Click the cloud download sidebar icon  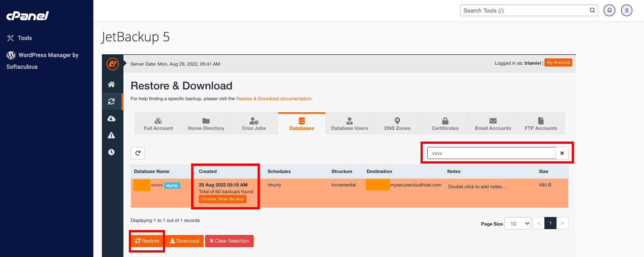111,119
